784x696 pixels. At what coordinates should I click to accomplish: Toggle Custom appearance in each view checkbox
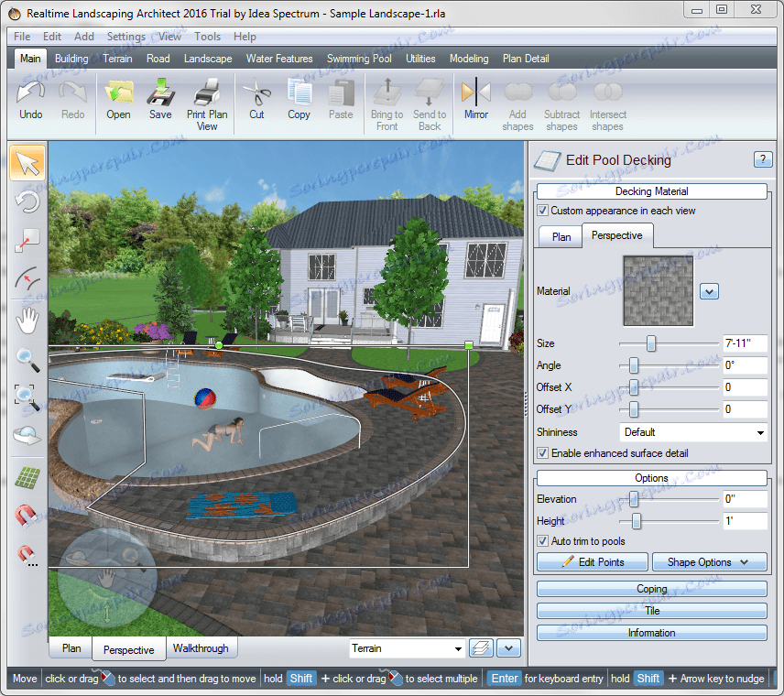click(x=542, y=211)
